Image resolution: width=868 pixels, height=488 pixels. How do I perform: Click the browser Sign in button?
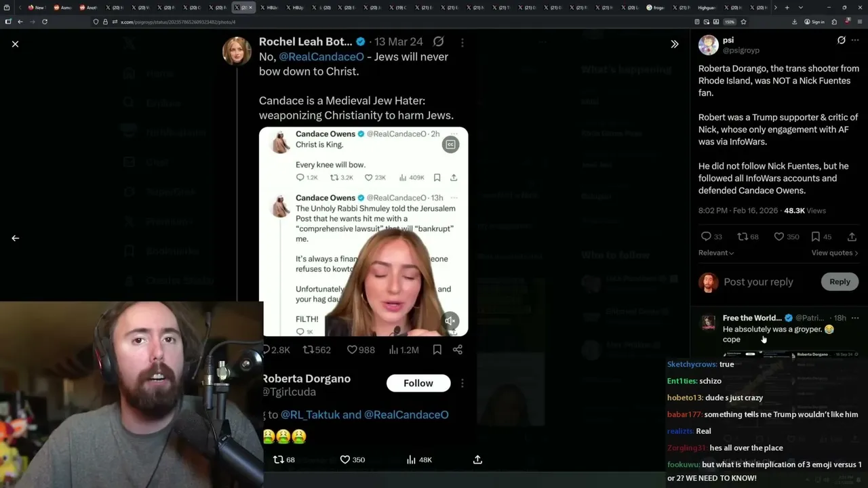tap(814, 22)
